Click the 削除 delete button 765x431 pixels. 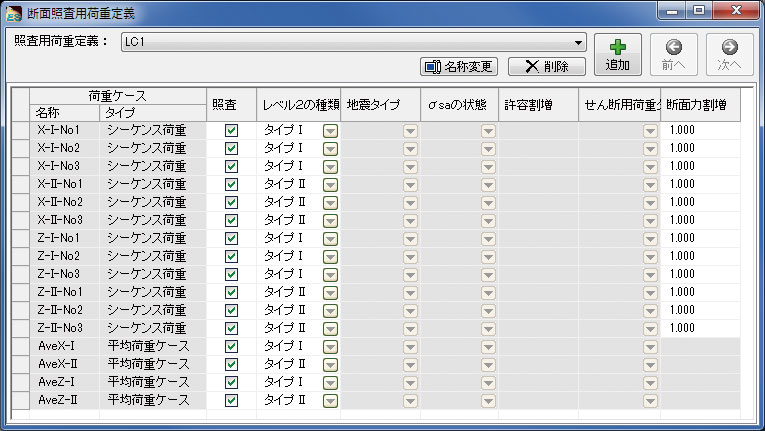[546, 66]
